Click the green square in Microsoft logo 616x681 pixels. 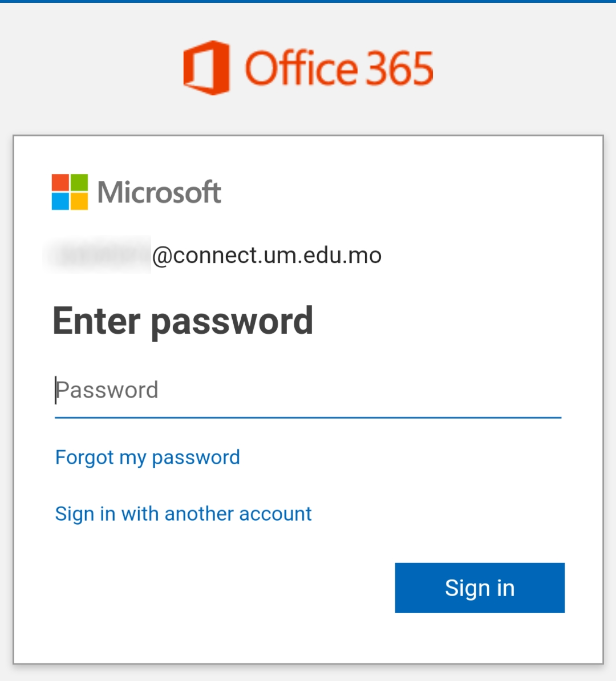[x=79, y=183]
